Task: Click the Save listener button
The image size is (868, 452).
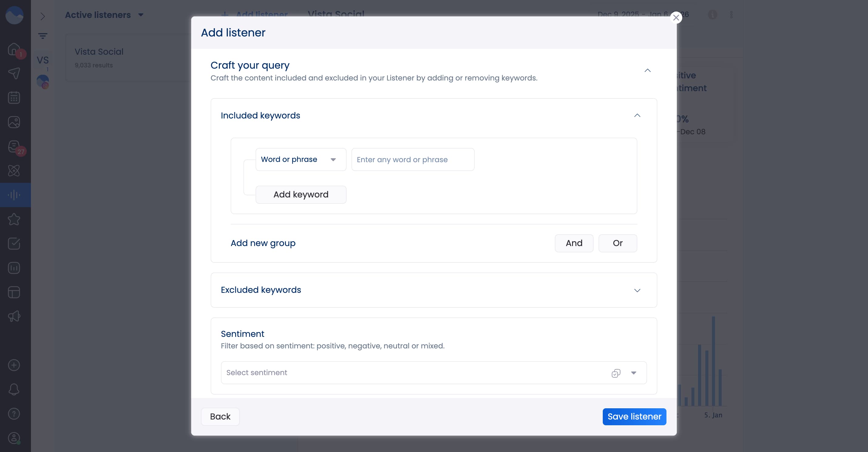Action: click(634, 416)
